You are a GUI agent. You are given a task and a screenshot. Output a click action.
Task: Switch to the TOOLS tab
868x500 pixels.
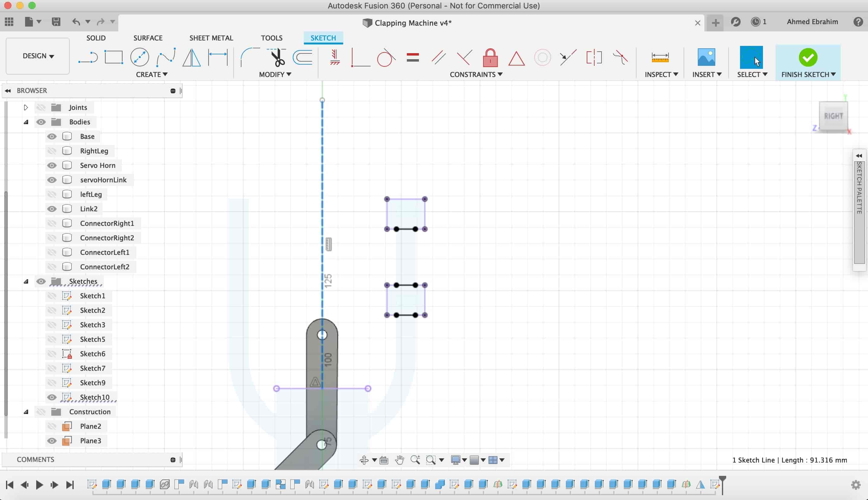click(272, 38)
